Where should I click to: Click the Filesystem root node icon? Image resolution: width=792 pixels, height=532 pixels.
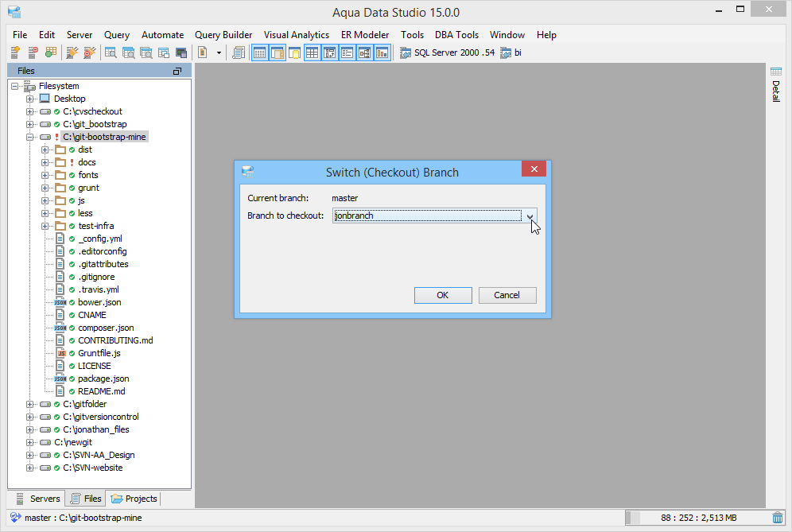coord(29,86)
